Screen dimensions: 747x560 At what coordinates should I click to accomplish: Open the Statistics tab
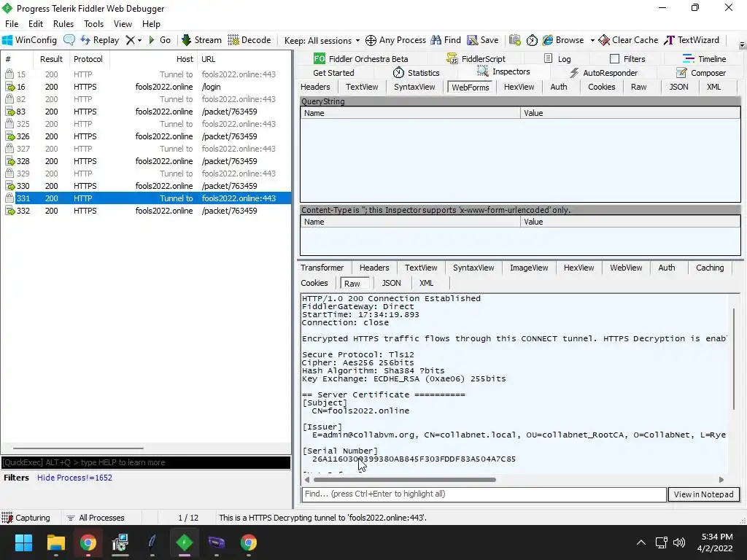(417, 72)
